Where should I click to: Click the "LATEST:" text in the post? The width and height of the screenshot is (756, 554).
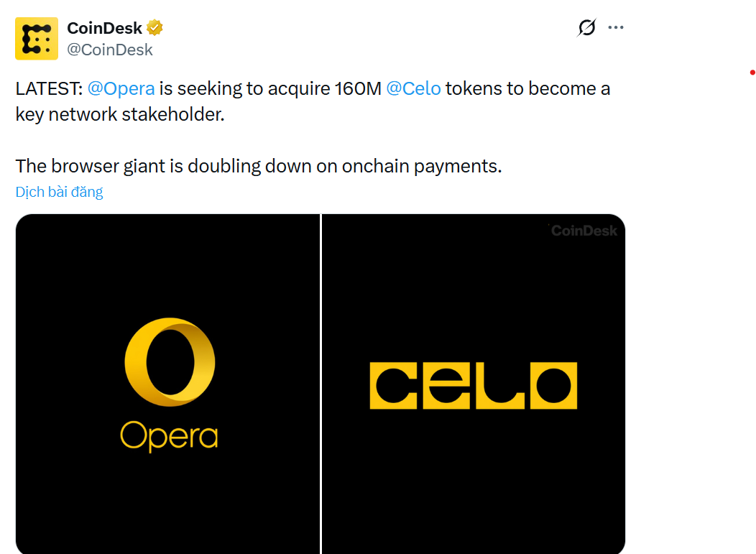coord(49,88)
